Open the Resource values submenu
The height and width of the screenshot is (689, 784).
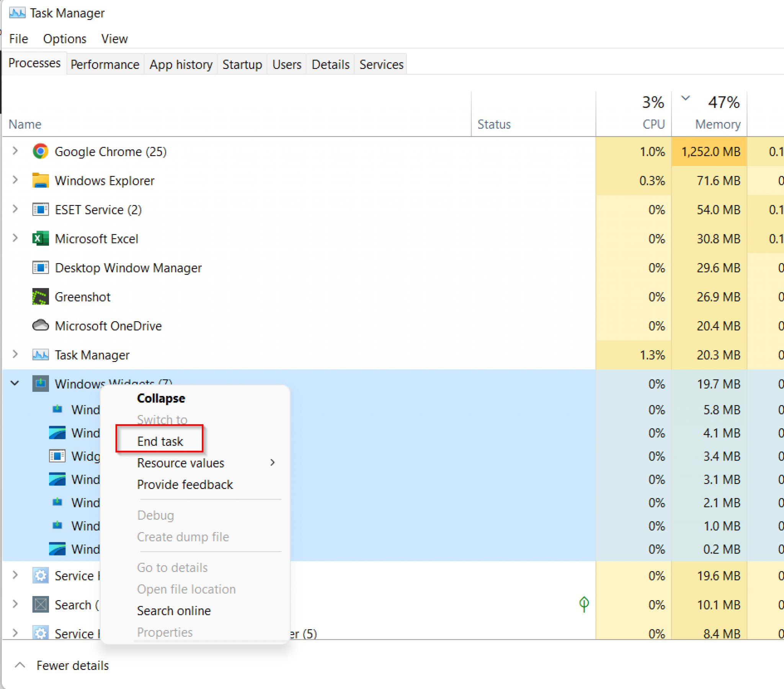pyautogui.click(x=180, y=463)
